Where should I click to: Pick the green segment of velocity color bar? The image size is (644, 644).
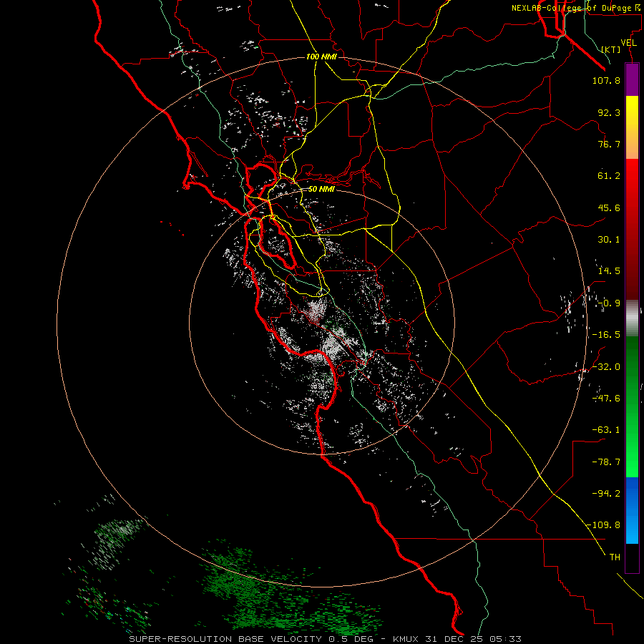click(x=632, y=406)
